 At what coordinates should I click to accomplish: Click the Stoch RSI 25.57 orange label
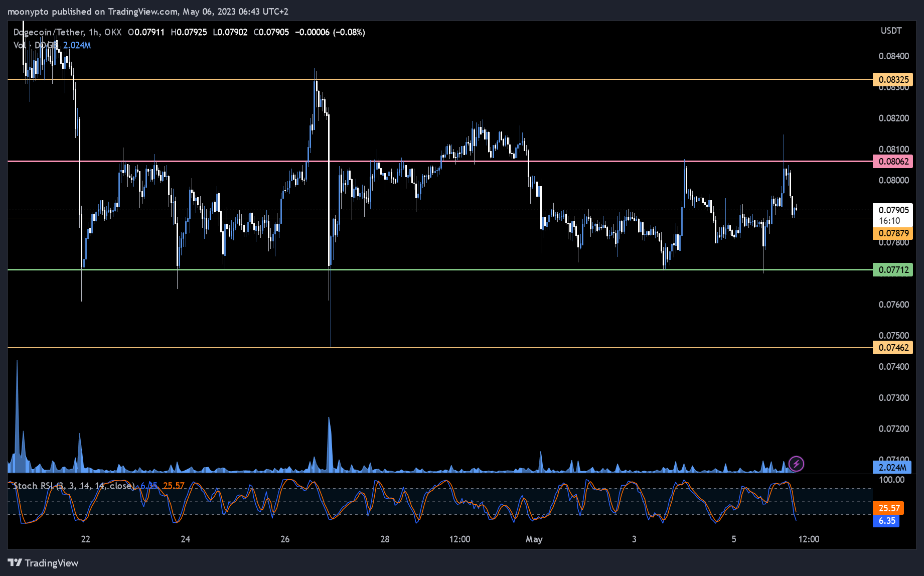888,508
